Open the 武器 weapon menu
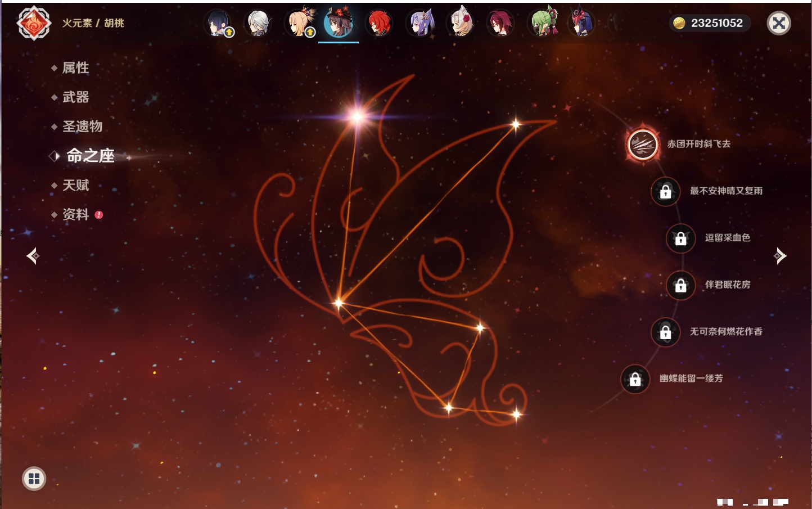812x509 pixels. 75,97
